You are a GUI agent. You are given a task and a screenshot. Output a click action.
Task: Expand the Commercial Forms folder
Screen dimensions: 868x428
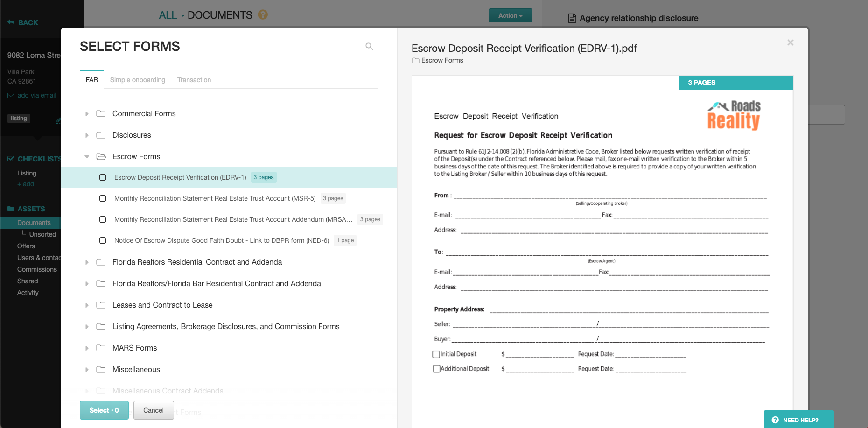(x=86, y=113)
